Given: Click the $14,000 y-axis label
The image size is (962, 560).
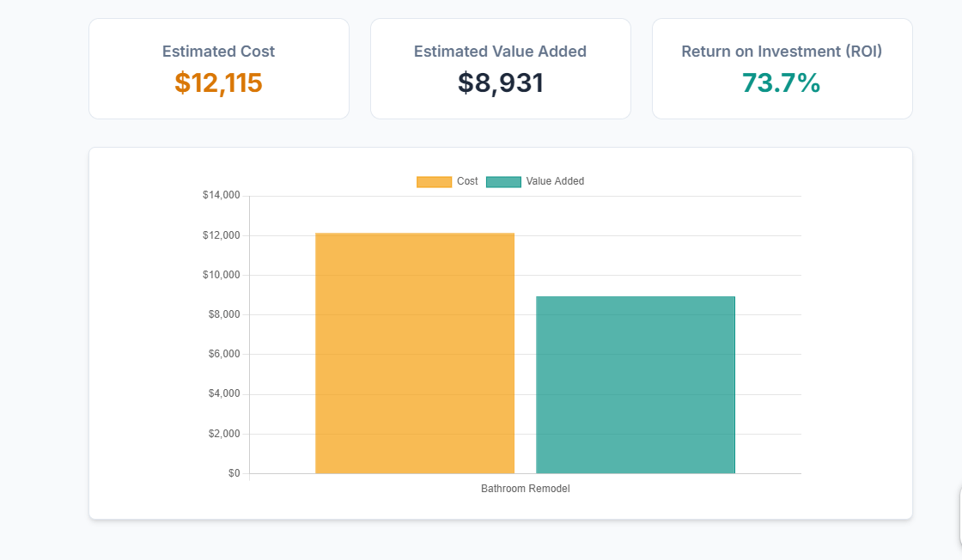Looking at the screenshot, I should pyautogui.click(x=221, y=196).
